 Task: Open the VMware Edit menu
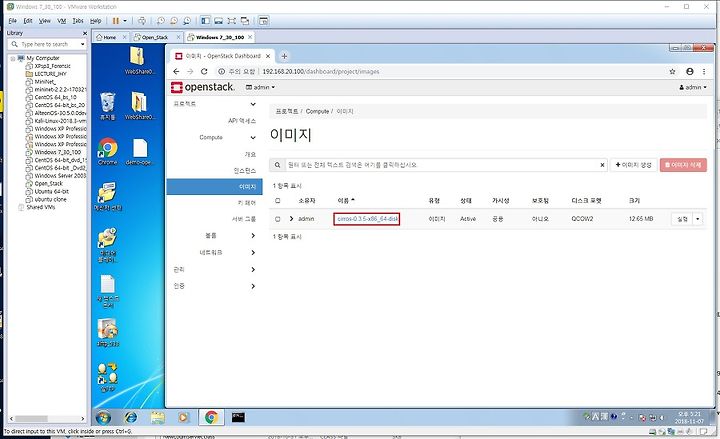(x=28, y=21)
